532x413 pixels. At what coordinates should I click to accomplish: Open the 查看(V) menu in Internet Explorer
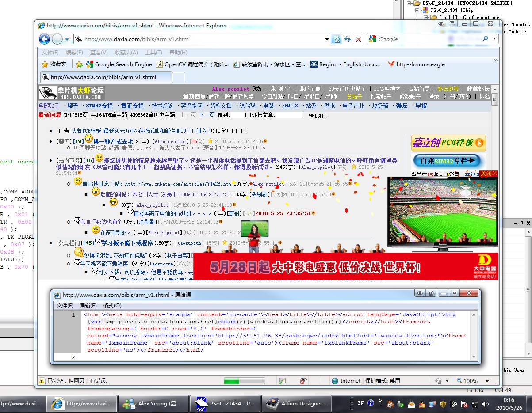pos(99,53)
